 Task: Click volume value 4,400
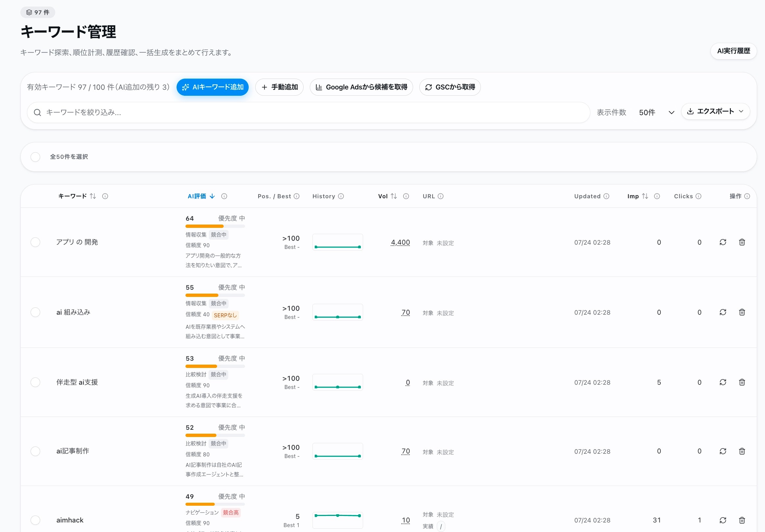tap(400, 242)
